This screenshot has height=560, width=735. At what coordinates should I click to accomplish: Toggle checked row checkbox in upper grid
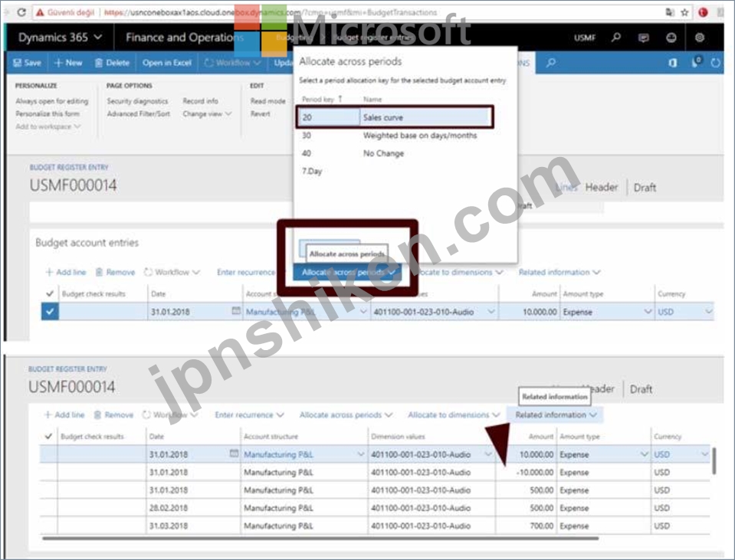50,312
